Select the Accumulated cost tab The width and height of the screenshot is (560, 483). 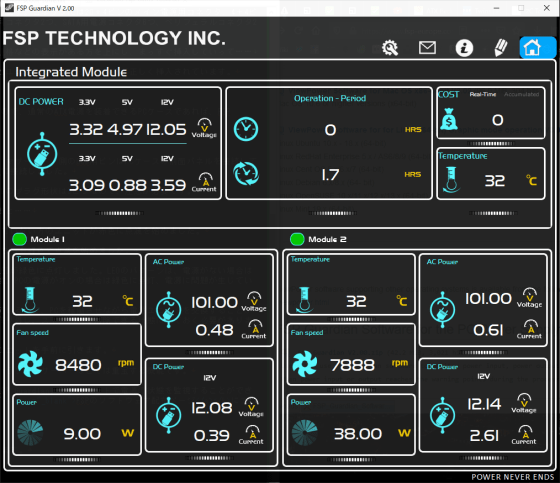(x=521, y=94)
